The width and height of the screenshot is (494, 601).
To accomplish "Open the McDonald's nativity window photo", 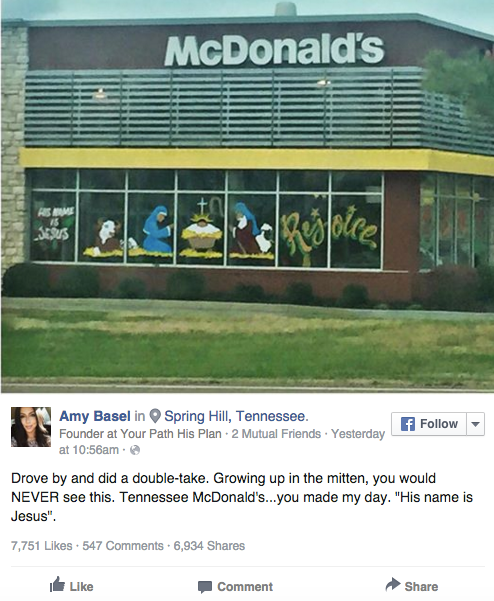I will (247, 196).
